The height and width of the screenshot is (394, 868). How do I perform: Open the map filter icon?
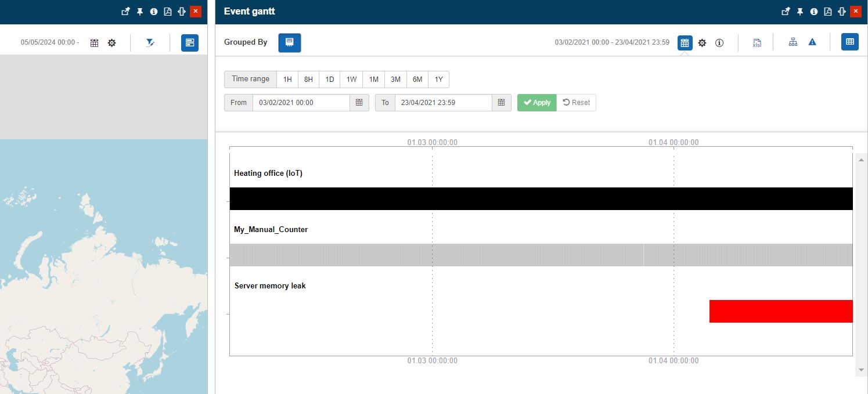[150, 42]
